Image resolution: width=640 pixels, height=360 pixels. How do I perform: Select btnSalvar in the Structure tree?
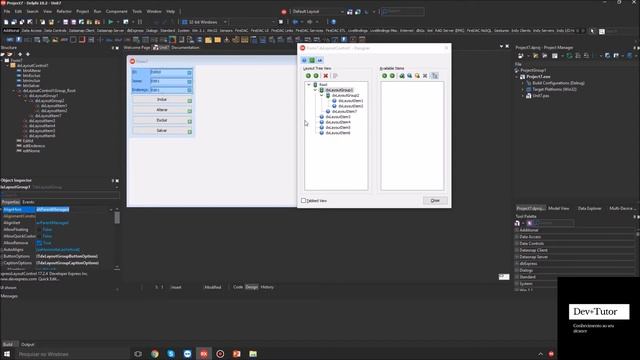[x=31, y=86]
